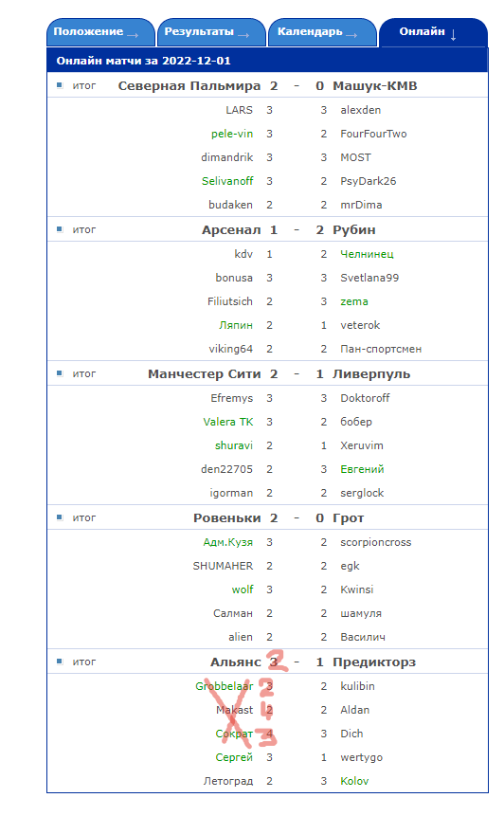This screenshot has width=504, height=816.
Task: Open player Selivanoff profile
Action: (227, 181)
